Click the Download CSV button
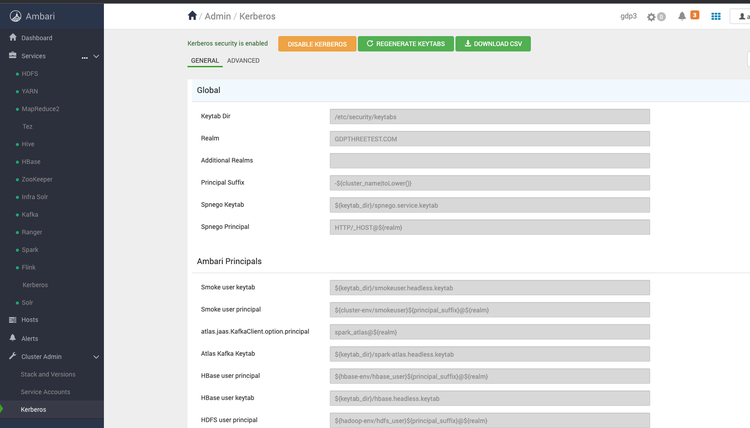The height and width of the screenshot is (428, 750). click(493, 44)
